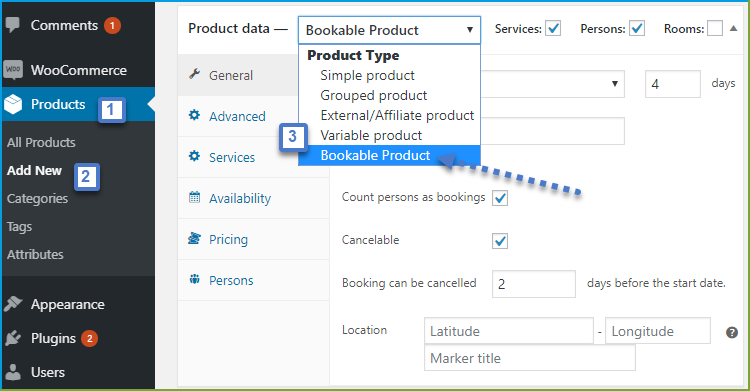
Task: Click the Comments speech bubble icon
Action: point(13,25)
